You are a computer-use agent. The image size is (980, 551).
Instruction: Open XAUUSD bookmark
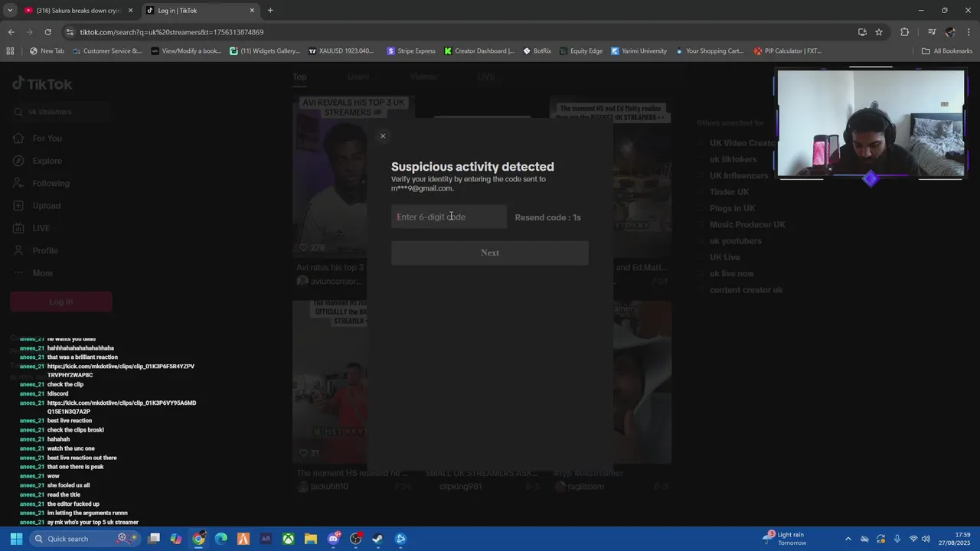tap(341, 51)
